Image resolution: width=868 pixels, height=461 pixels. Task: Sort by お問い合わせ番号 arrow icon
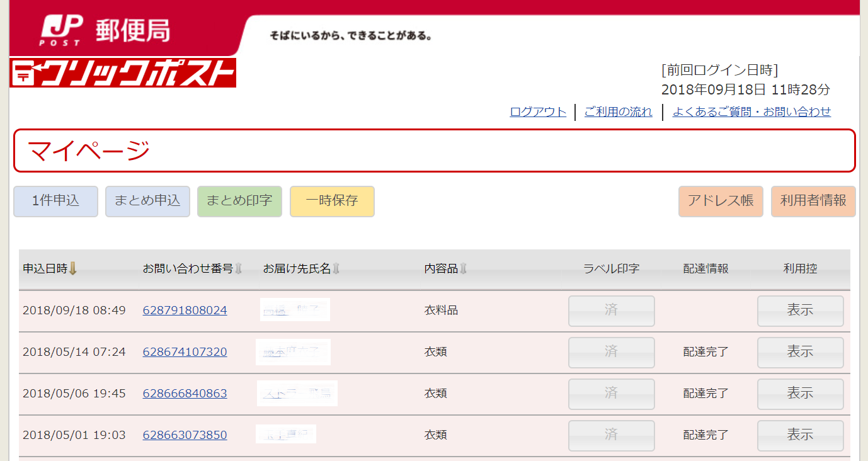pos(239,269)
